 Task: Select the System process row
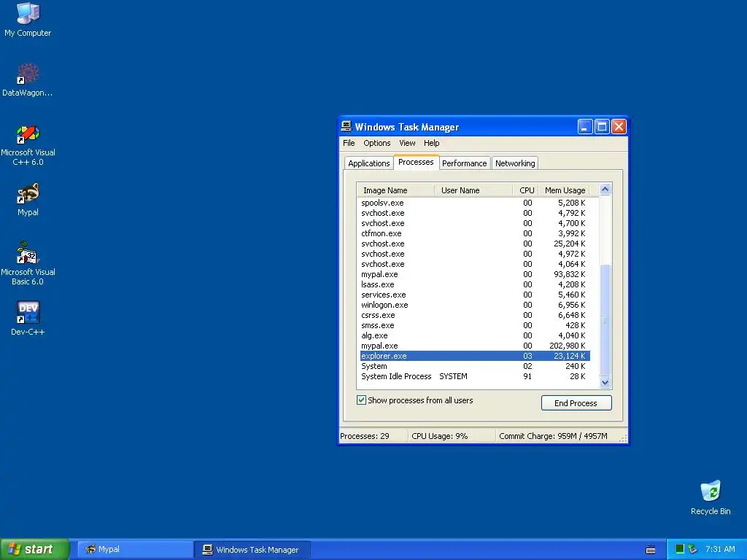[x=475, y=366]
